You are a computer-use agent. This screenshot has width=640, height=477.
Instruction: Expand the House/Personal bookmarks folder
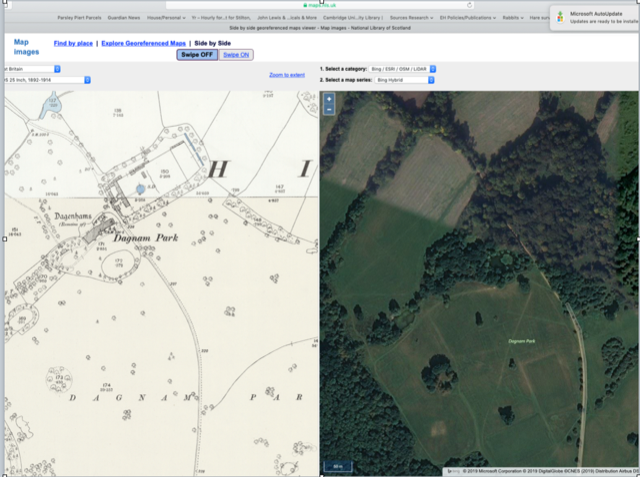166,18
